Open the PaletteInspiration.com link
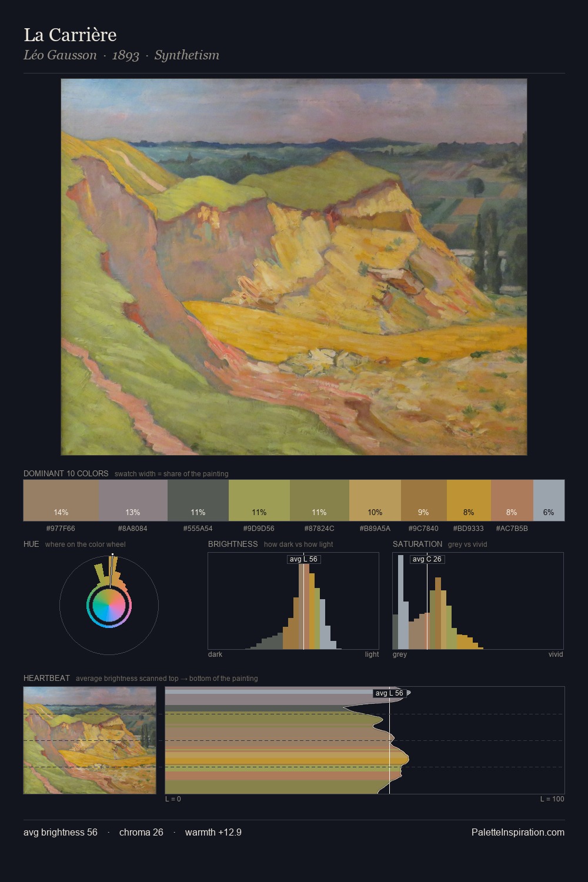Screen dimensions: 588x882 coord(518,832)
